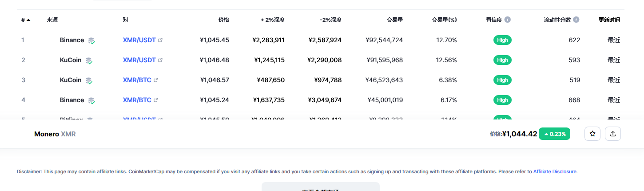Open the Binance XMR/BTC pair link

137,100
